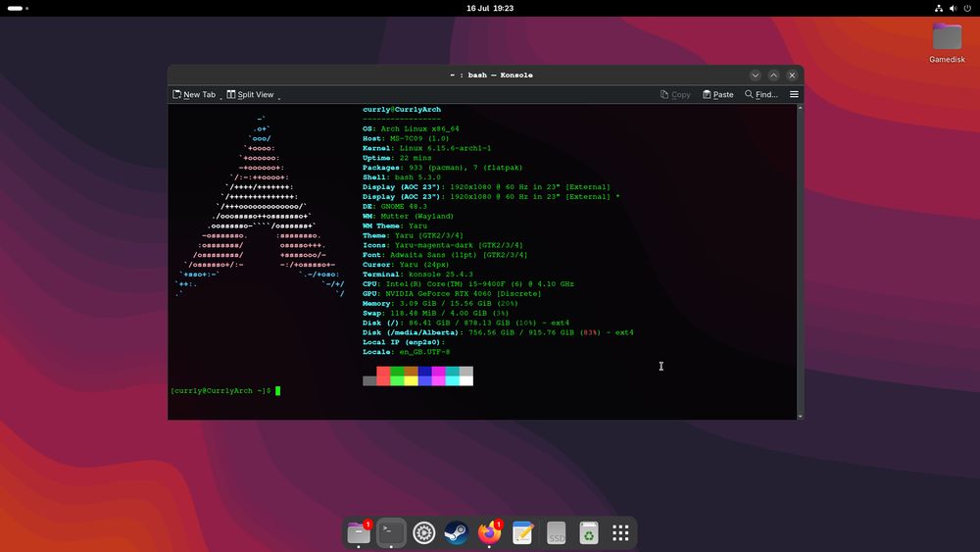
Task: Open the SSD drive in the dock
Action: (x=556, y=532)
